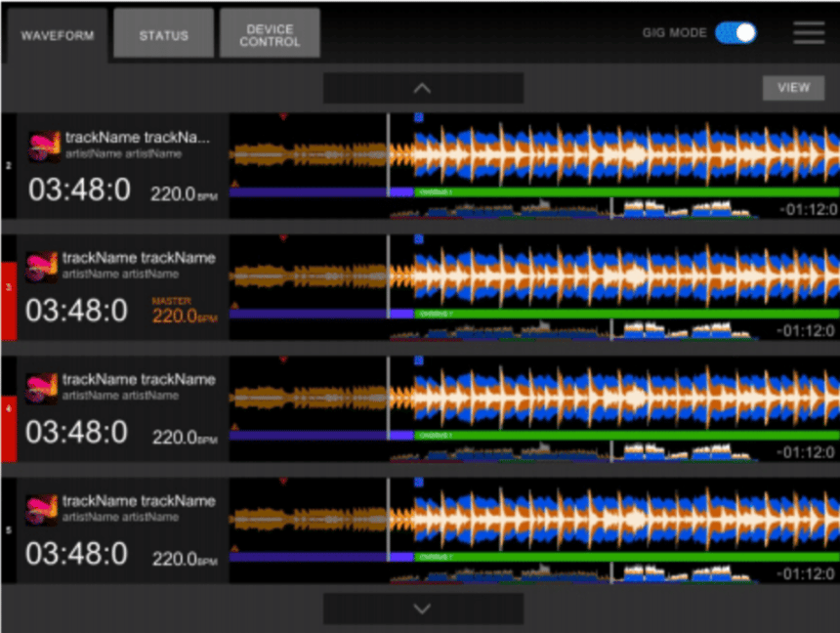The width and height of the screenshot is (840, 633).
Task: Switch to the STATUS tab
Action: coord(163,35)
